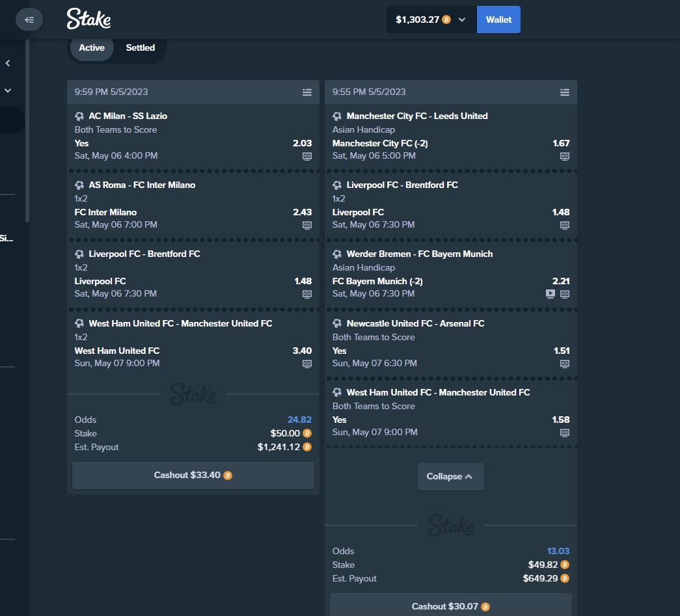
Task: Click the soccer icon beside Newcastle United - Arsenal FC
Action: (337, 323)
